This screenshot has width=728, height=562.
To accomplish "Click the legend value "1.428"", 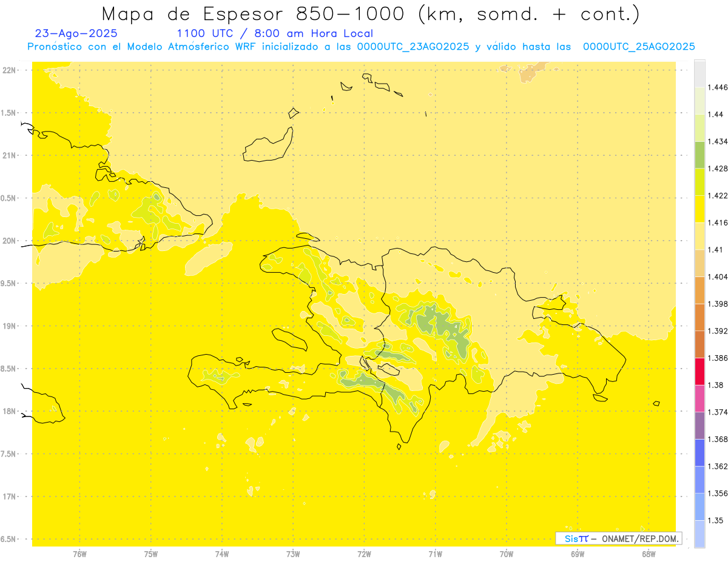I will click(718, 169).
